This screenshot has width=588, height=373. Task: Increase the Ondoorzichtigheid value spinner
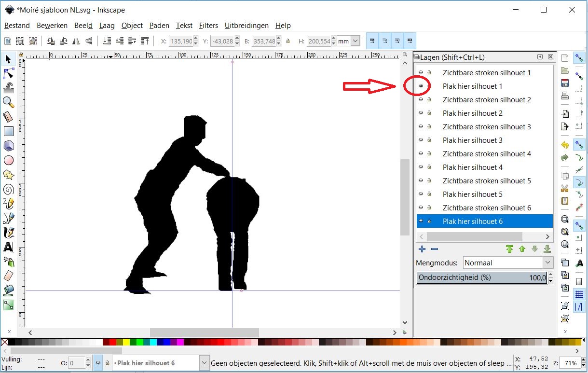[551, 275]
